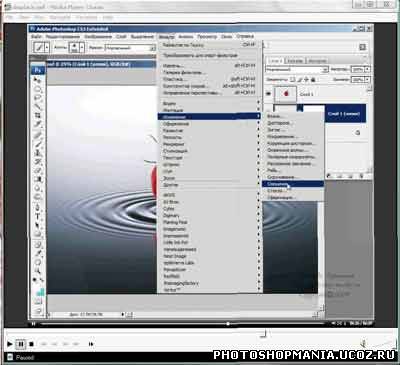Select the Crop tool in the toolbox
Screen dimensions: 400x365
point(37,115)
